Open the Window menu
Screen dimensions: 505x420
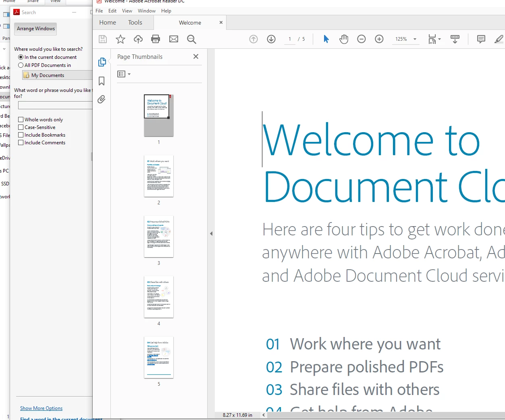tap(147, 11)
